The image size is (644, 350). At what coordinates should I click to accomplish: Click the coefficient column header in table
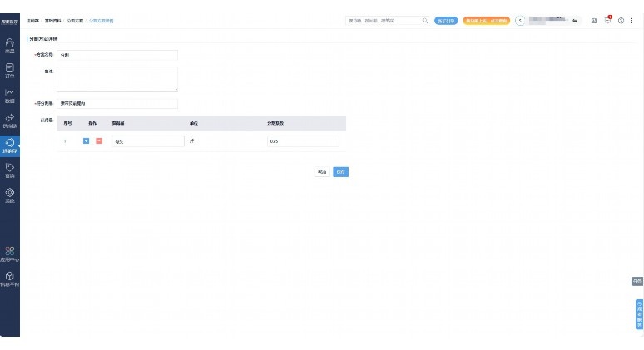click(275, 123)
